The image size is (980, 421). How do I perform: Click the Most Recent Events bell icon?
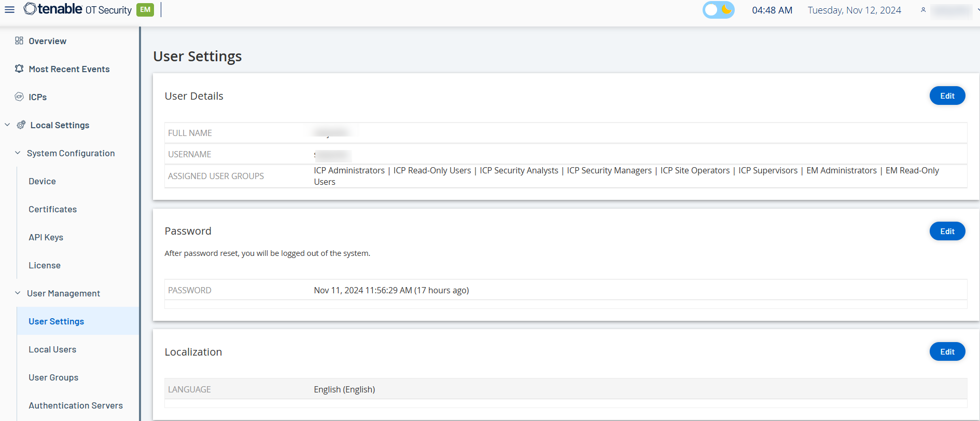19,69
